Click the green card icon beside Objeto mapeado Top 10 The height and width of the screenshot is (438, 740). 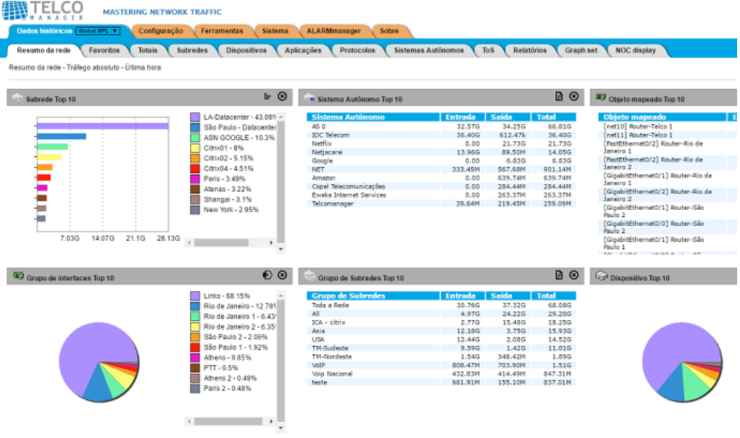point(601,98)
